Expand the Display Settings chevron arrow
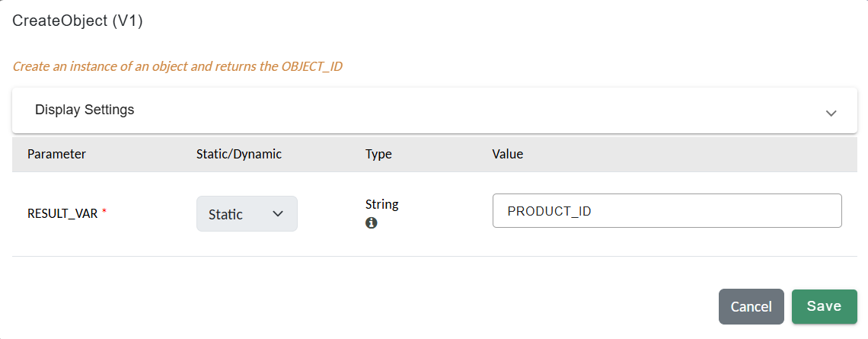Viewport: 868px width, 339px height. (831, 113)
